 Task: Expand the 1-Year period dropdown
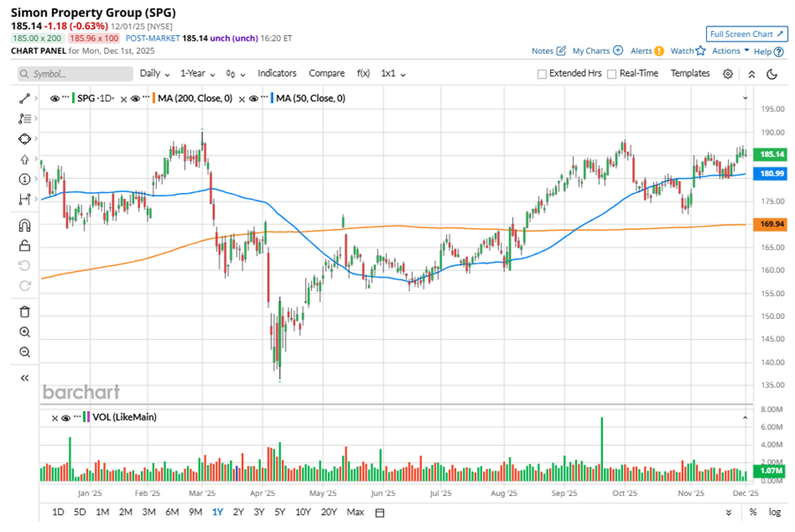point(197,74)
